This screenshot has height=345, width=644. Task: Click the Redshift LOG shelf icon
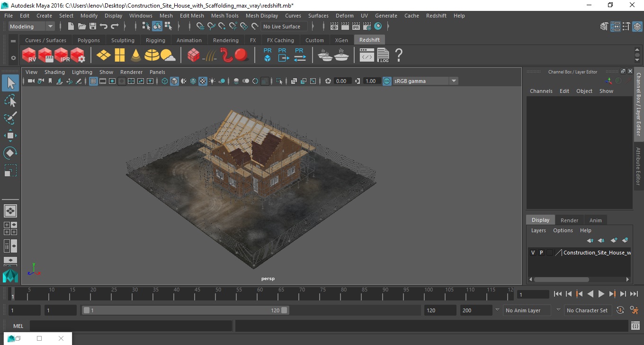tap(383, 55)
